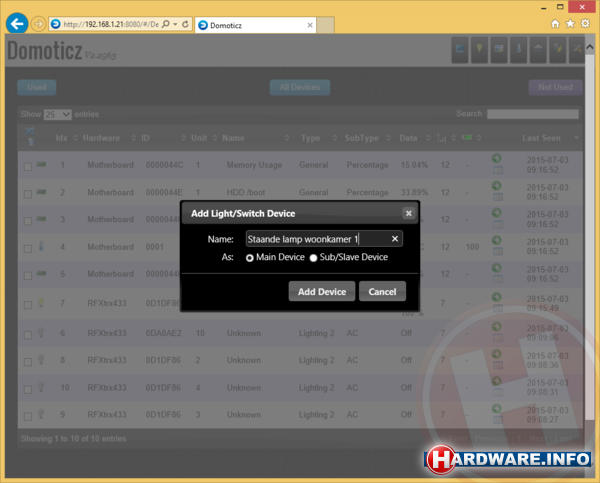The height and width of the screenshot is (483, 600).
Task: Open the Show entries count dropdown
Action: pyautogui.click(x=58, y=114)
